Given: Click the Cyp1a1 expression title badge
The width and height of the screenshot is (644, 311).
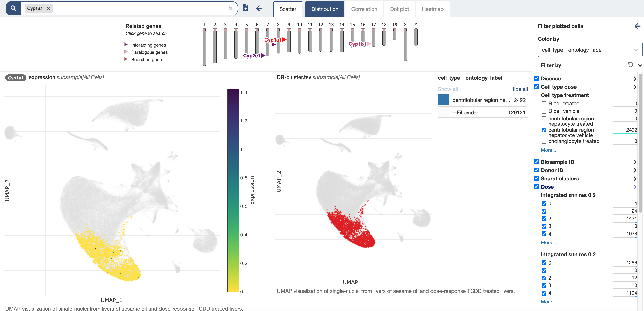Looking at the screenshot, I should click(x=15, y=78).
